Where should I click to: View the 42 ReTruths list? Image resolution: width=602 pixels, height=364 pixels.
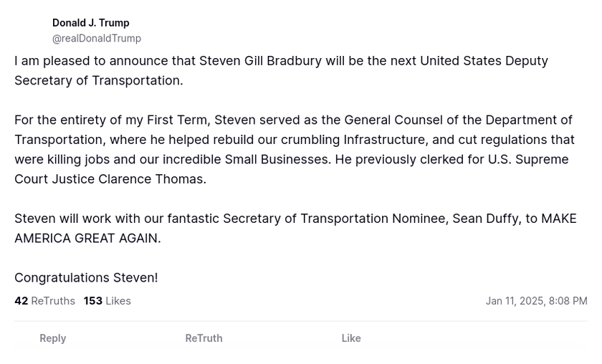(x=44, y=301)
